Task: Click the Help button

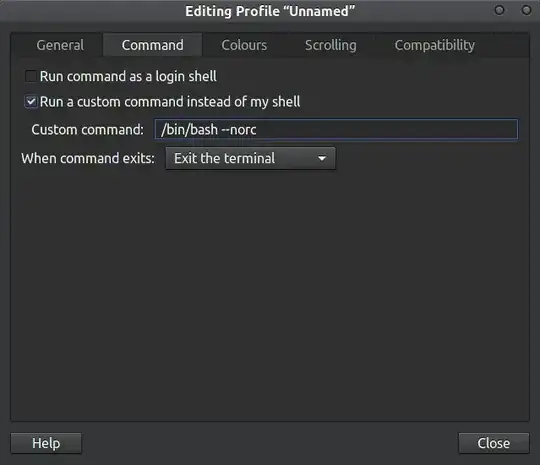Action: point(46,443)
